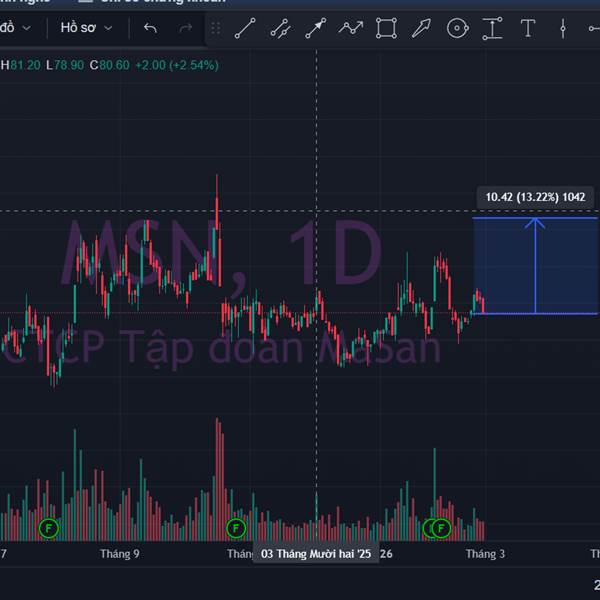600x600 pixels.
Task: Click the blue measurement arrow line
Action: tap(535, 266)
